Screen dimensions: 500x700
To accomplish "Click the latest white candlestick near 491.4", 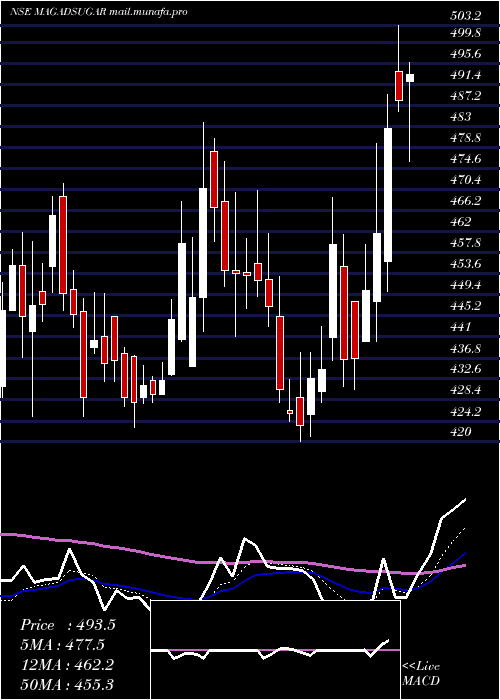I will point(410,78).
